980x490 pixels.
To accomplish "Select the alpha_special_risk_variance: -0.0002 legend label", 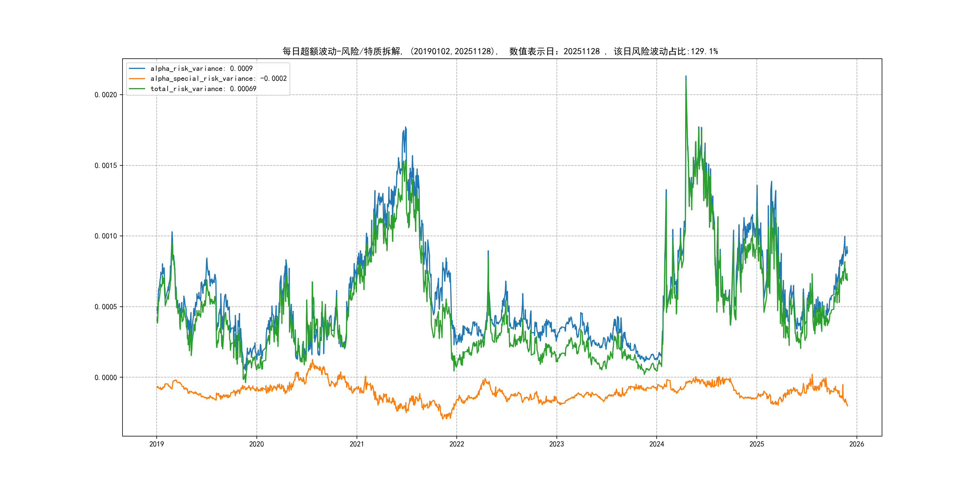I will 218,79.
